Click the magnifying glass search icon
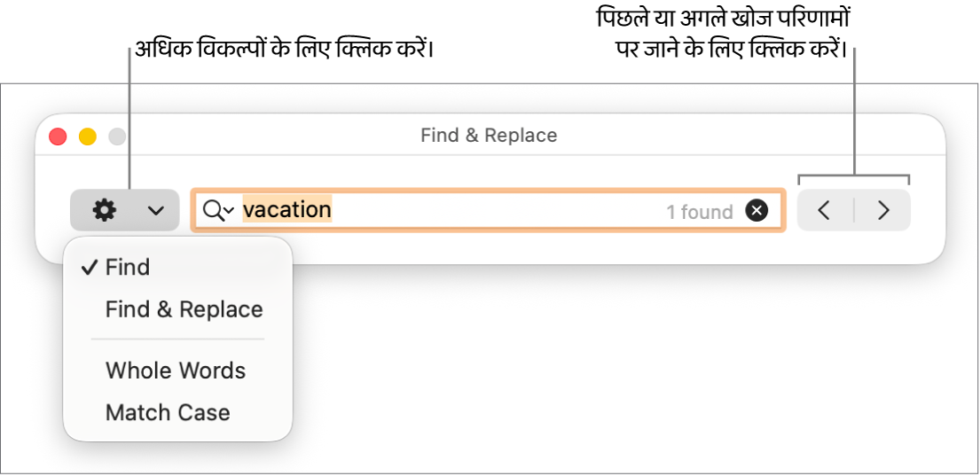The width and height of the screenshot is (980, 476). pyautogui.click(x=213, y=210)
